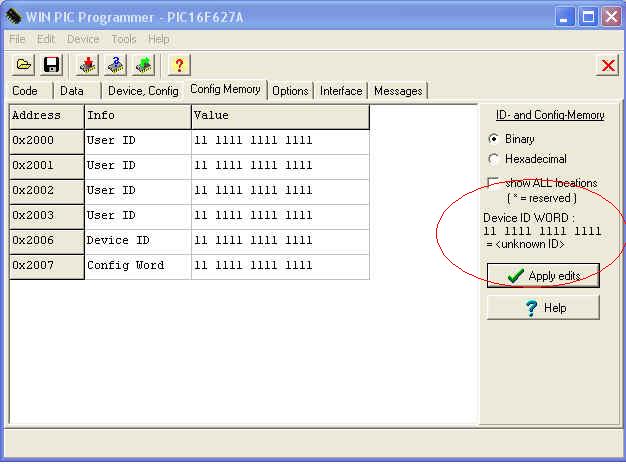Viewport: 626px width, 464px height.
Task: Click the Apply edits button
Action: (543, 276)
